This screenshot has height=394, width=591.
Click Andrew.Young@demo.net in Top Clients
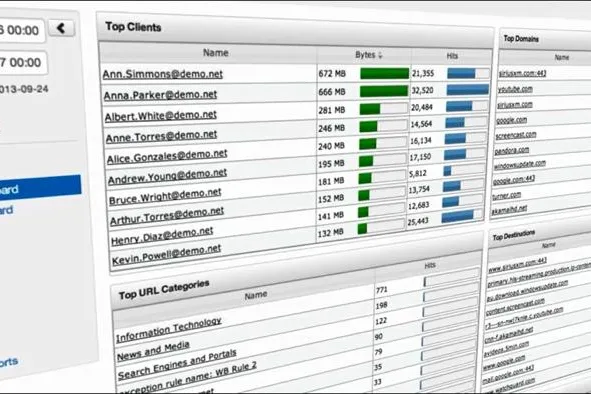click(167, 176)
